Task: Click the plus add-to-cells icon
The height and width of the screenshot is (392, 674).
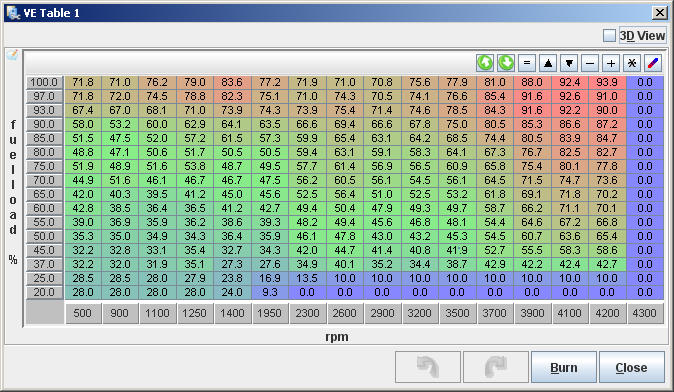Action: click(x=611, y=63)
